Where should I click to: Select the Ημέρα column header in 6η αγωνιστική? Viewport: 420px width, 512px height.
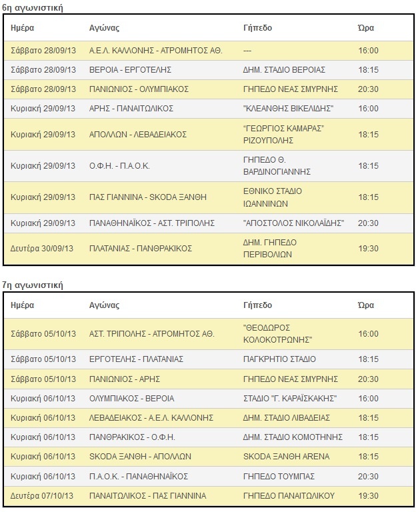click(22, 28)
